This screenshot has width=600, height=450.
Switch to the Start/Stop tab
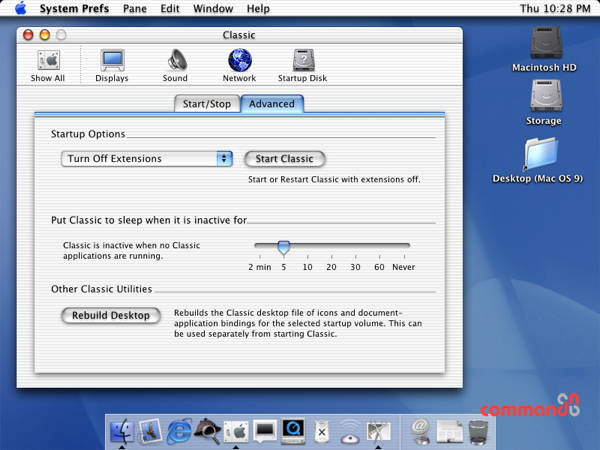[x=207, y=104]
